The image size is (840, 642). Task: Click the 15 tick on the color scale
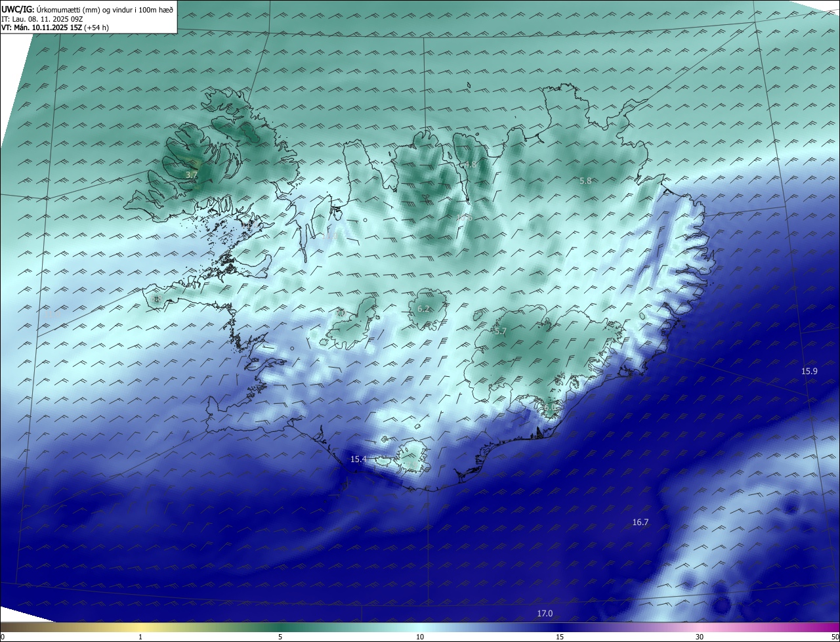point(560,637)
